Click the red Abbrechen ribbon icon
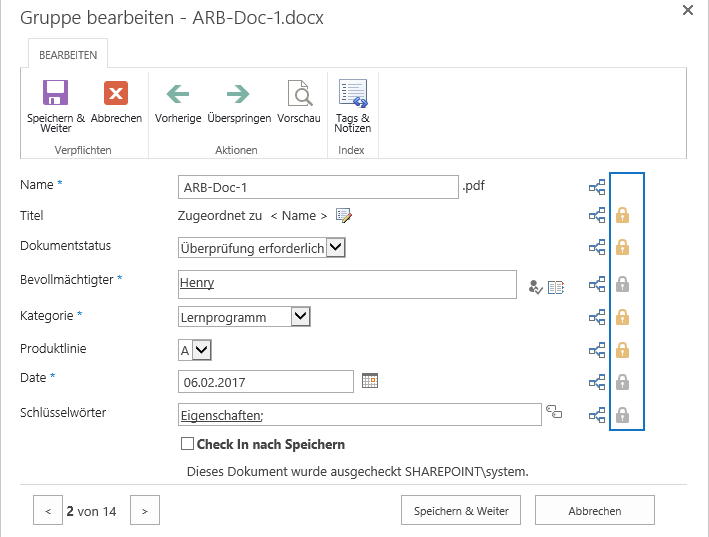709x537 pixels. pos(116,93)
